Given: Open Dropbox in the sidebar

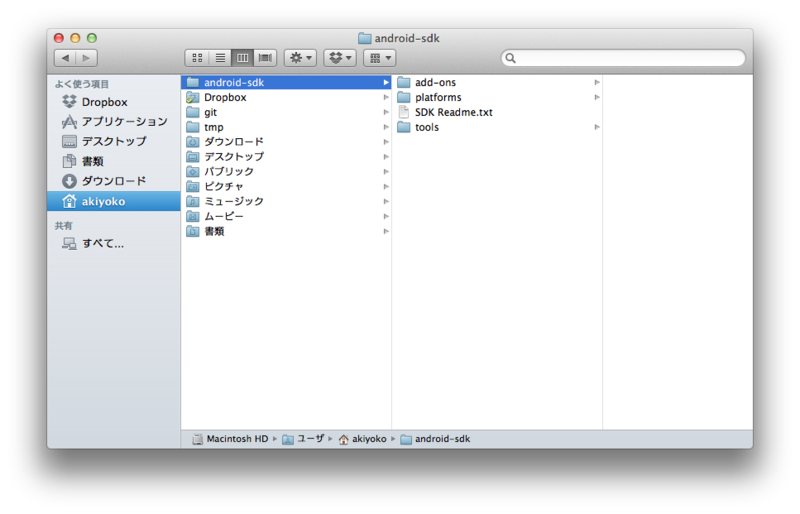Looking at the screenshot, I should coord(113,102).
